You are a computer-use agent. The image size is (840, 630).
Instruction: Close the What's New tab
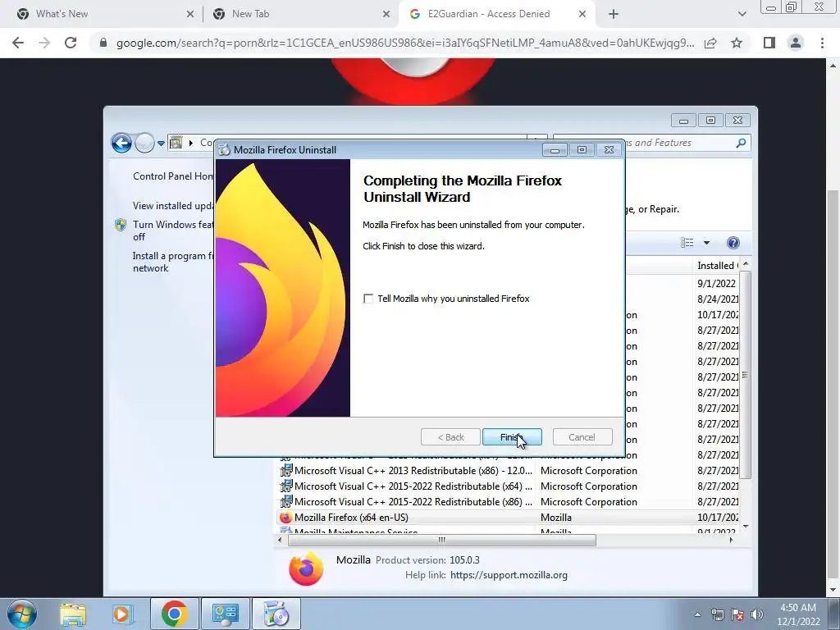190,15
